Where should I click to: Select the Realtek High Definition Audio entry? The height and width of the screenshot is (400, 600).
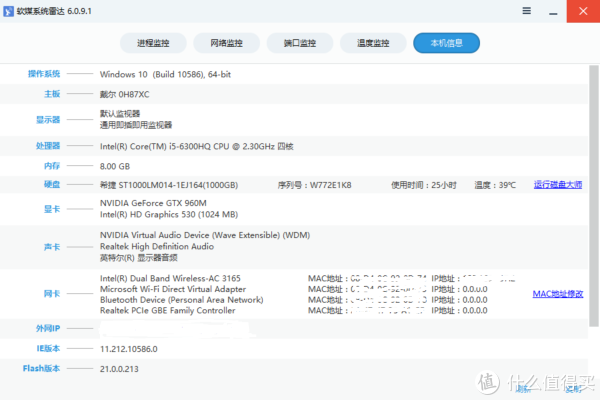point(157,246)
